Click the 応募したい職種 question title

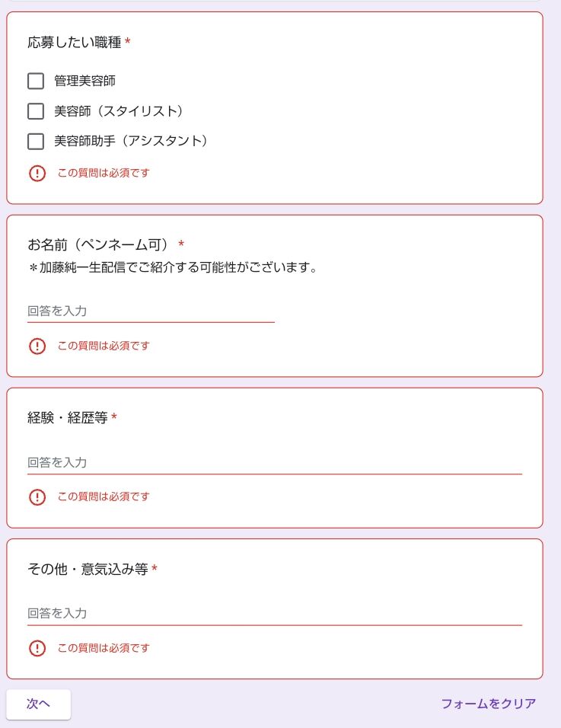tap(75, 43)
